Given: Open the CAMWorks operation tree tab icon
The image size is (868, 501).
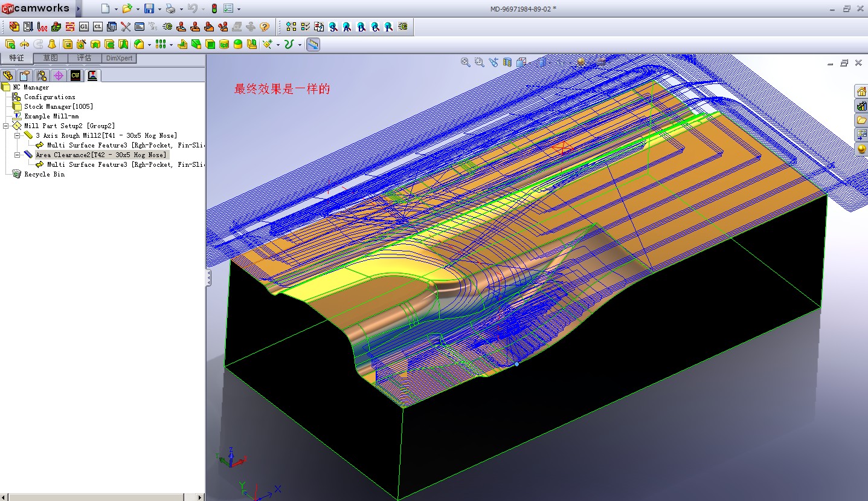Looking at the screenshot, I should 92,76.
